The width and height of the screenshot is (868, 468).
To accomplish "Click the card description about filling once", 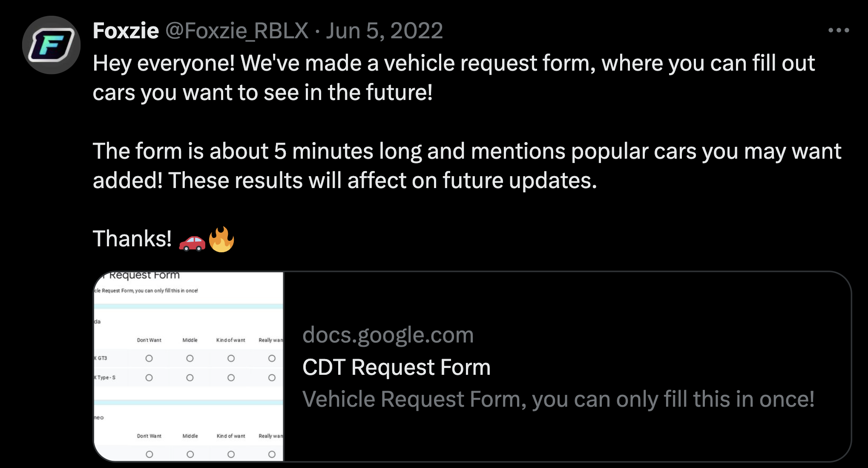I will [558, 399].
